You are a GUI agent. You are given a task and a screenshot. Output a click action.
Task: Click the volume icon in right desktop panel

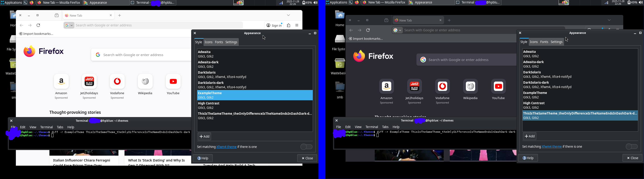[x=641, y=3]
